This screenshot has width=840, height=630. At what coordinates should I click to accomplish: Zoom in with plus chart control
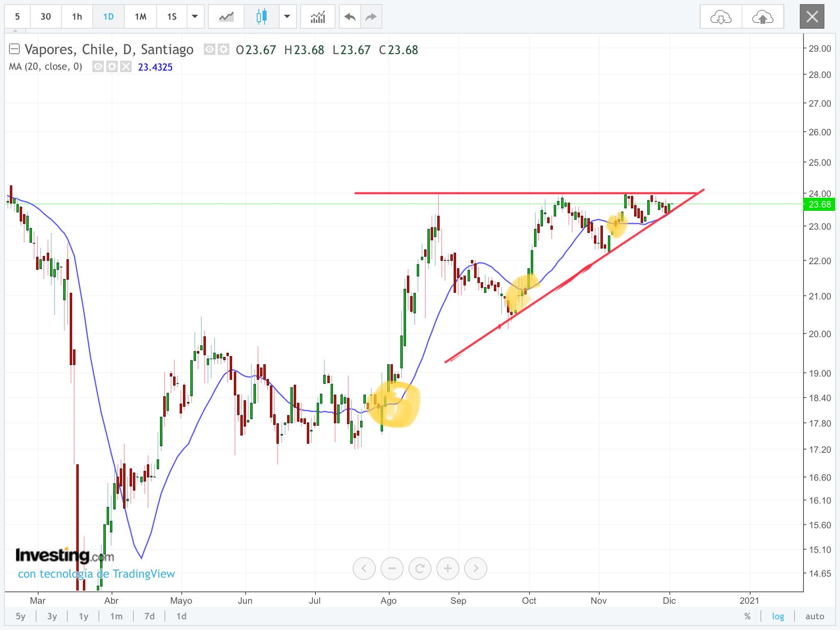(x=447, y=568)
